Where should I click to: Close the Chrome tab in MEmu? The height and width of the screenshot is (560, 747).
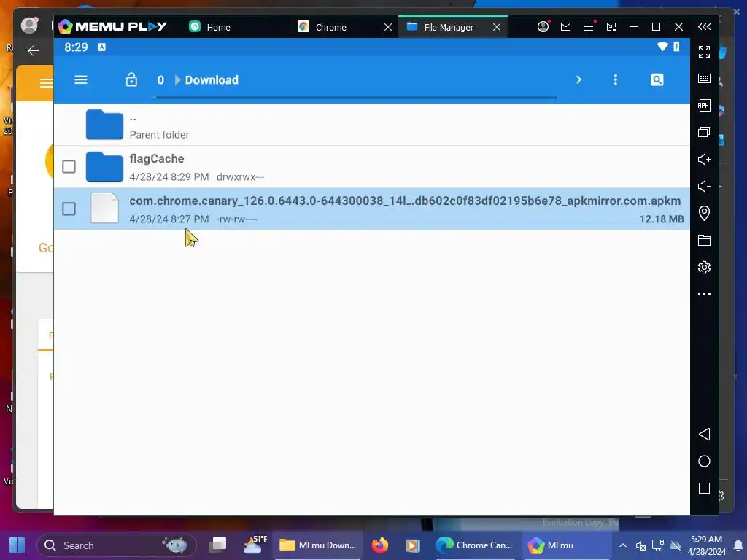[388, 27]
